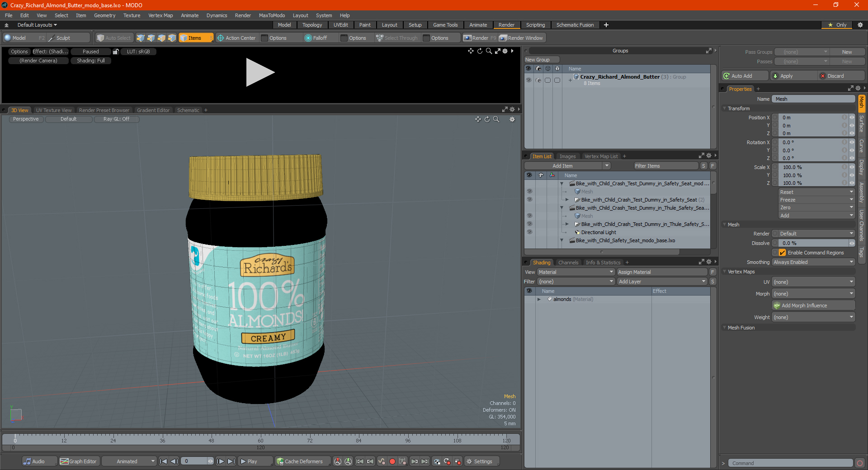Play the animation
The height and width of the screenshot is (470, 868).
pos(255,461)
